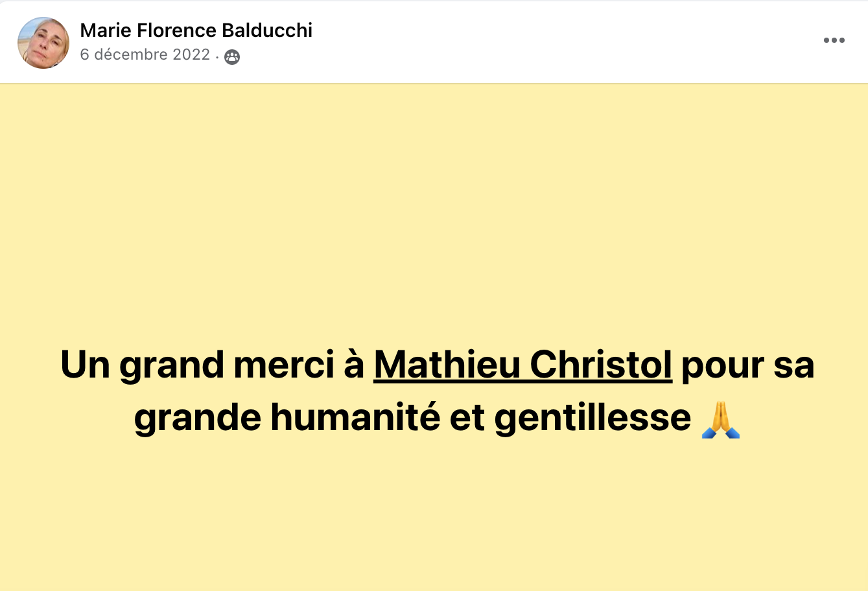Open tagged profile Mathieu Christol

[522, 365]
